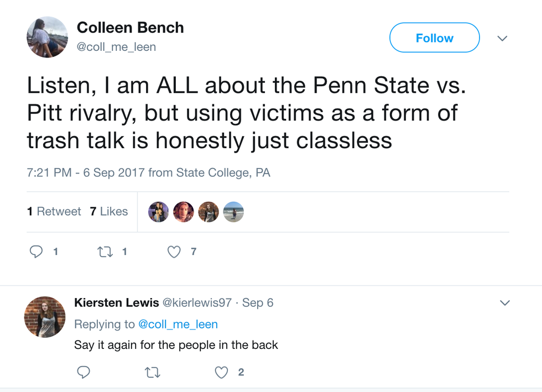Image resolution: width=542 pixels, height=392 pixels.
Task: Reply to Kiersten Lewis's comment
Action: coord(83,373)
